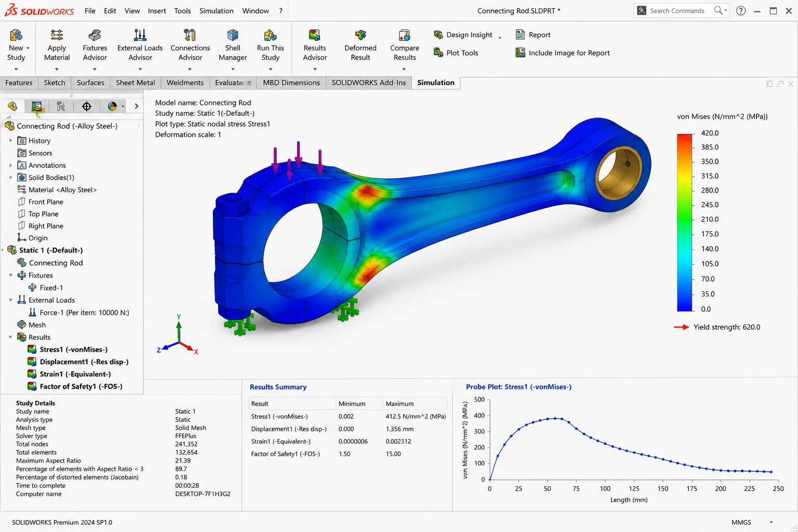Open the ConfigurationManager tab icon
The height and width of the screenshot is (532, 798).
click(61, 106)
